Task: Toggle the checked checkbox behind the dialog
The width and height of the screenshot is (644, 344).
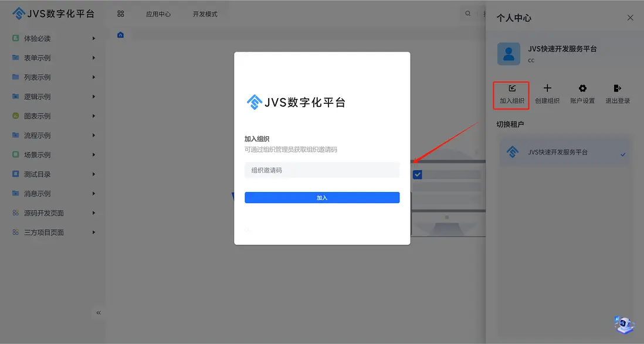Action: [x=417, y=174]
